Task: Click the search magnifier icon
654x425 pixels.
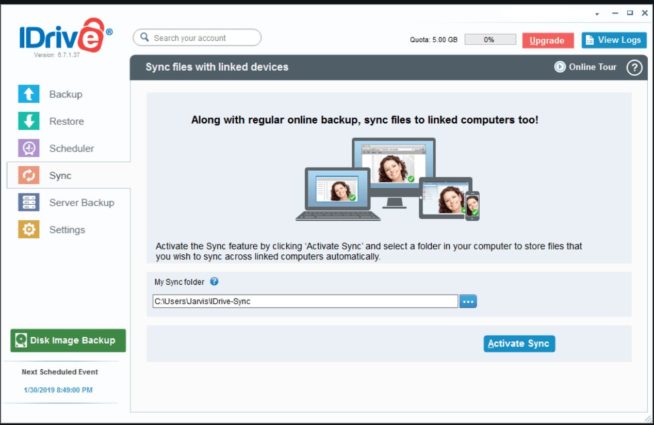Action: pos(144,38)
